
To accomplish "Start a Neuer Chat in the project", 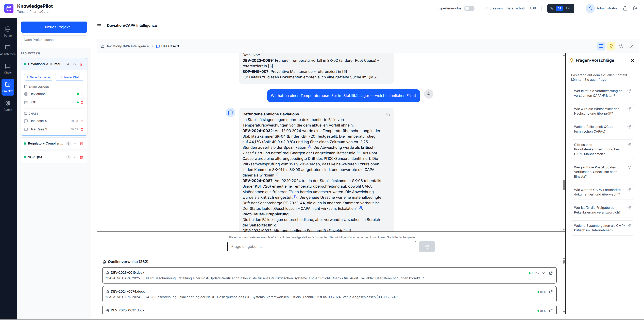I will (x=70, y=77).
